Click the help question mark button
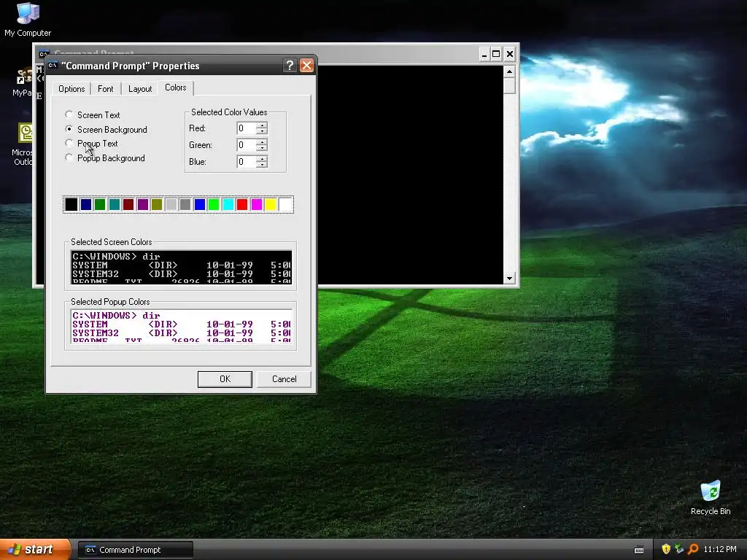Image resolution: width=747 pixels, height=560 pixels. point(290,65)
